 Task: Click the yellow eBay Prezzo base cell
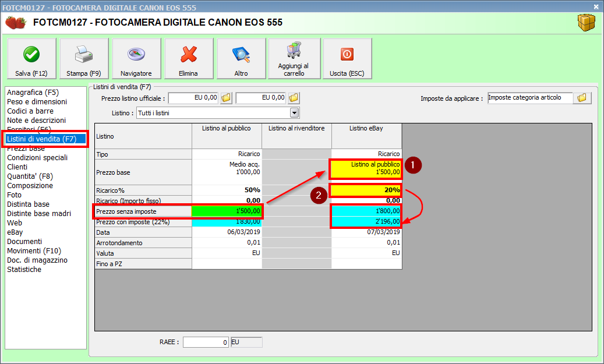click(366, 169)
